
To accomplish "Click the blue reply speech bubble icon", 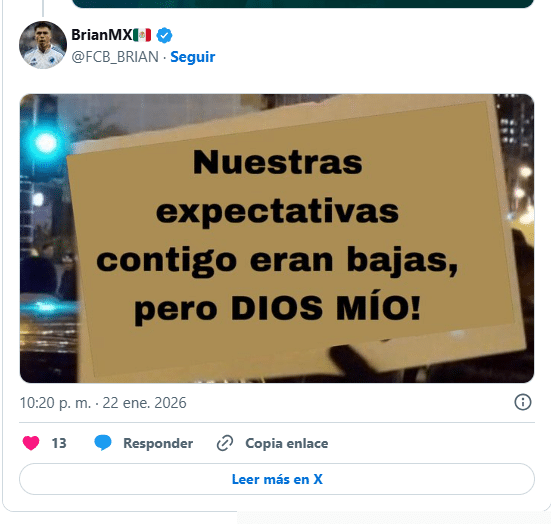I will (x=103, y=443).
